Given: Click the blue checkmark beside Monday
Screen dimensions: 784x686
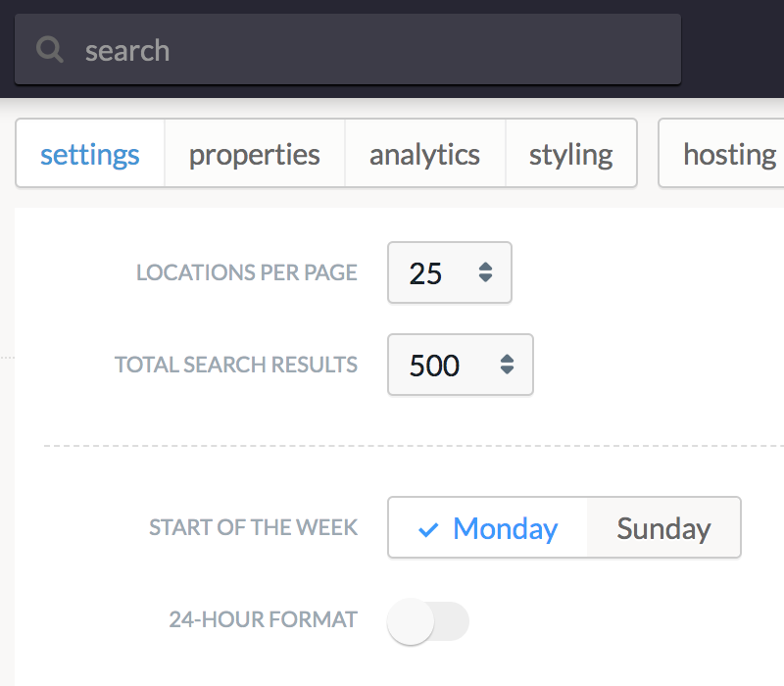Looking at the screenshot, I should coord(428,529).
